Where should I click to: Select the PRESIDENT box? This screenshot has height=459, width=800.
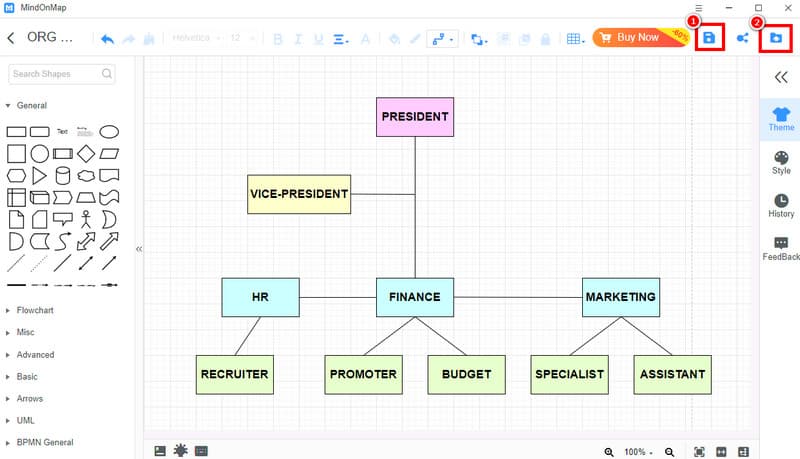tap(415, 117)
